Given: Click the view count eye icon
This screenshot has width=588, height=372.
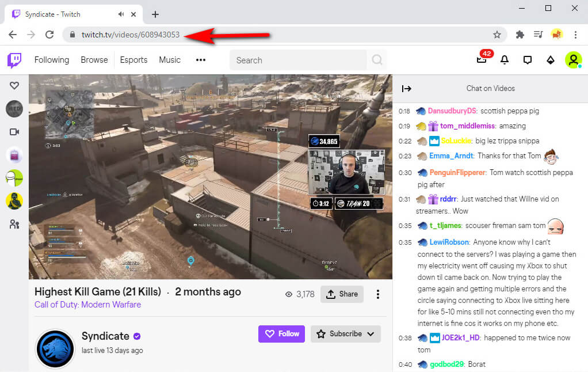Looking at the screenshot, I should (289, 294).
